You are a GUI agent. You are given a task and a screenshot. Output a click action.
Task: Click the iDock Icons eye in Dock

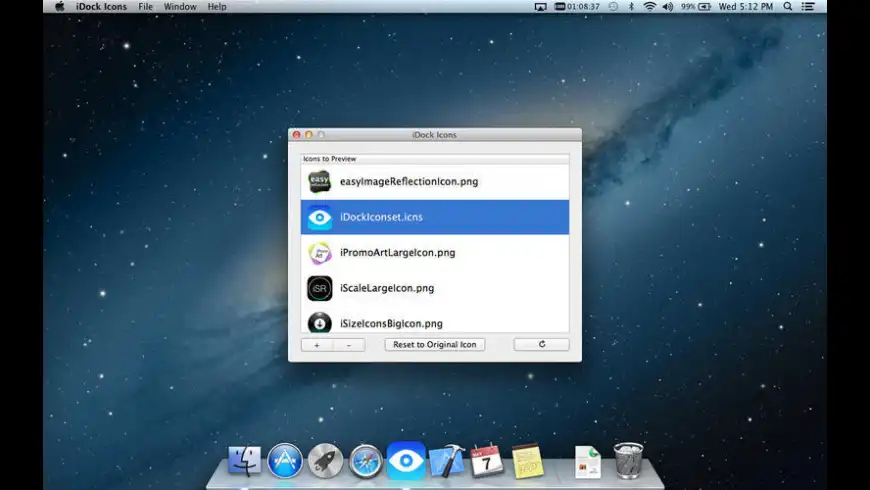click(x=406, y=460)
